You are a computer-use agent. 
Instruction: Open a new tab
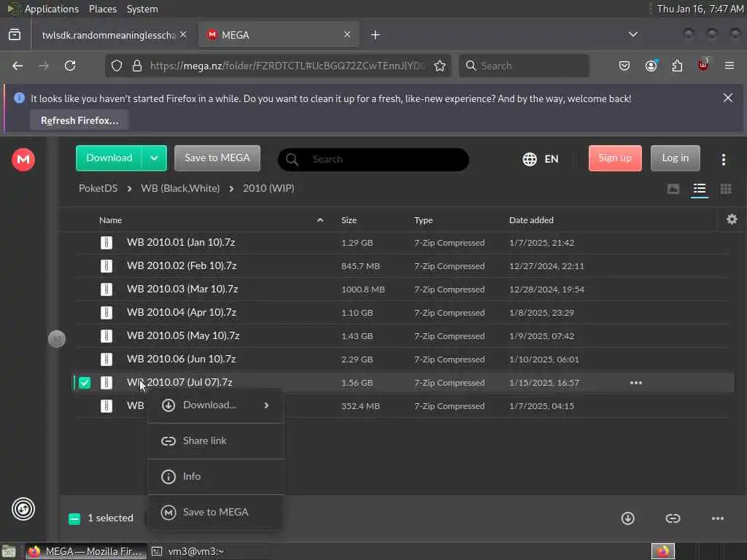pyautogui.click(x=375, y=35)
